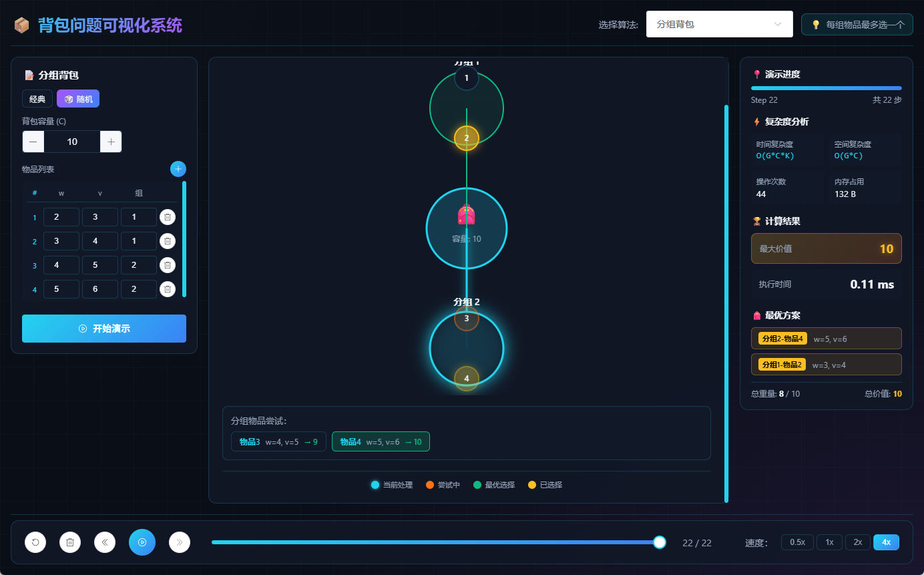Click the time complexity O(G*C*K) text
Viewport: 924px width, 575px height.
point(775,156)
